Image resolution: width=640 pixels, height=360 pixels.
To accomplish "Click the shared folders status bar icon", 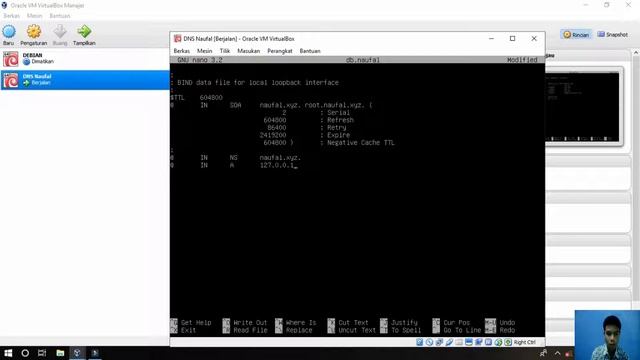I will [x=459, y=342].
